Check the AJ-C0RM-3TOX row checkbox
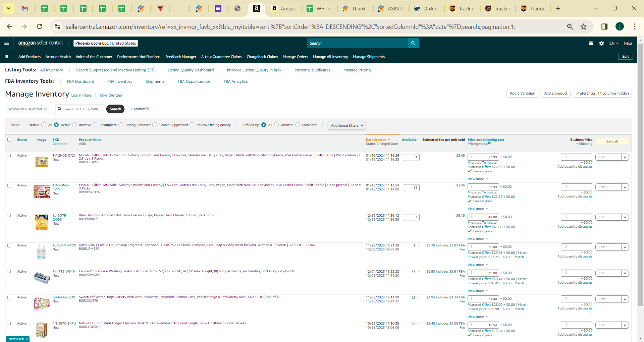Image resolution: width=644 pixels, height=342 pixels. click(x=9, y=245)
